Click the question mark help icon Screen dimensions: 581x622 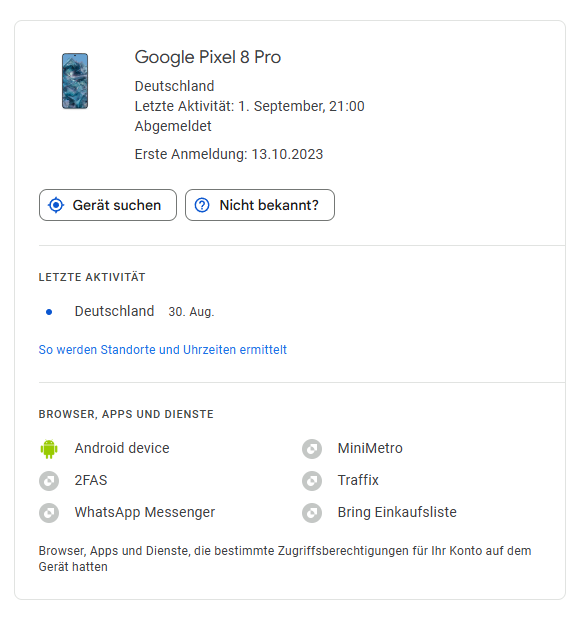pyautogui.click(x=202, y=205)
